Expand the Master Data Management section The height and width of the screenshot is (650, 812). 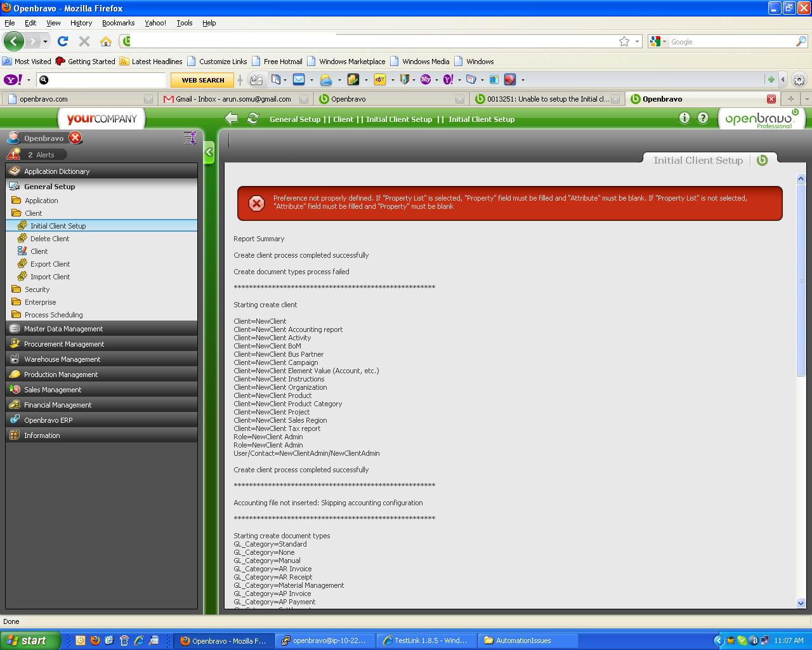point(63,329)
